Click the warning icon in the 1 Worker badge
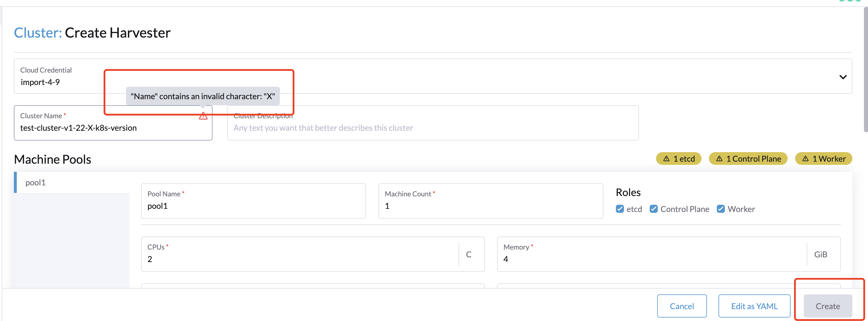 (805, 158)
